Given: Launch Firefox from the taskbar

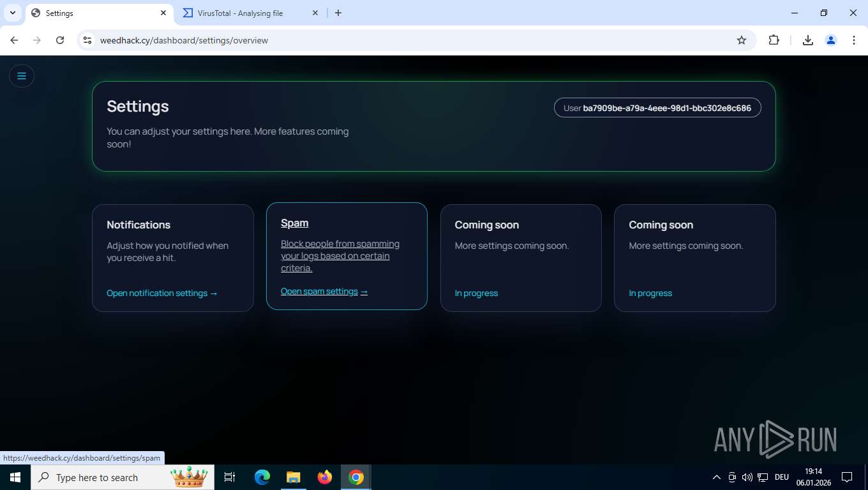Looking at the screenshot, I should (x=325, y=477).
